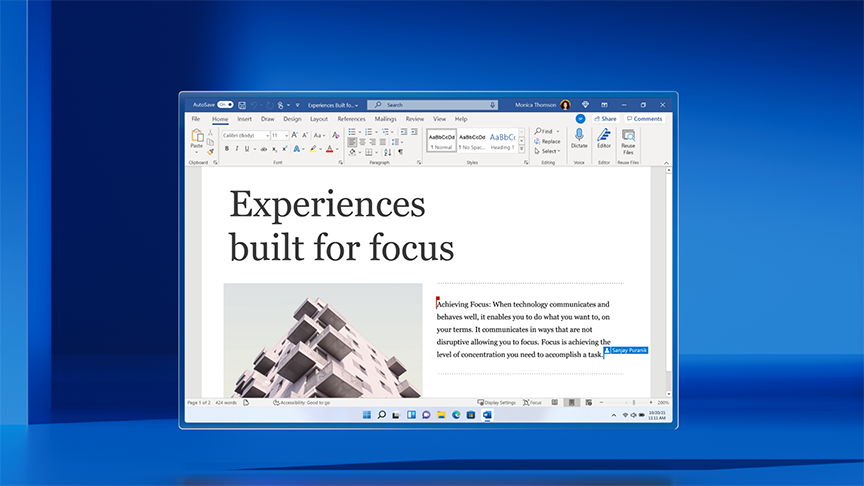Click the Share button

pos(605,119)
